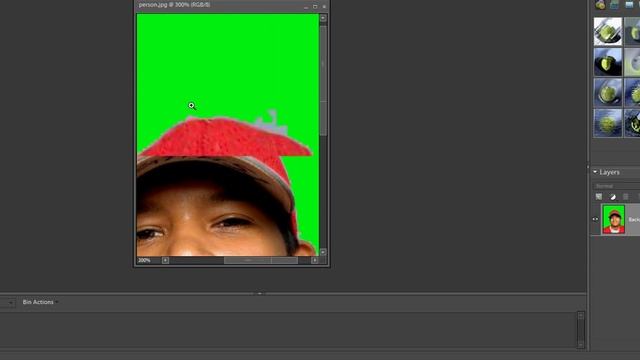This screenshot has height=360, width=640.
Task: Click the person.jpg document title bar text
Action: tap(174, 5)
